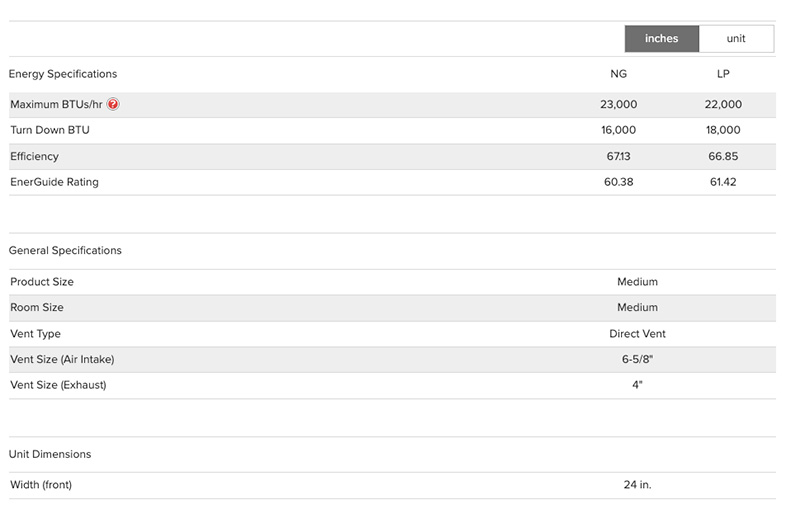Select the 24 in. width value
The width and height of the screenshot is (800, 509).
[x=637, y=485]
